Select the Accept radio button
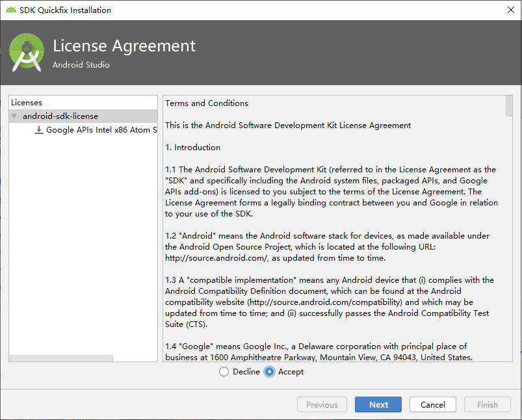522x420 pixels. coord(270,372)
